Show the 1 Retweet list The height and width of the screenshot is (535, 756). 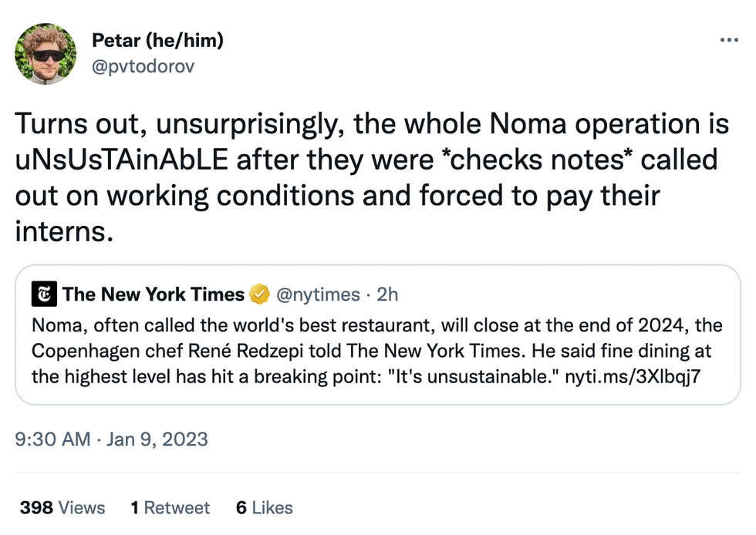point(170,507)
